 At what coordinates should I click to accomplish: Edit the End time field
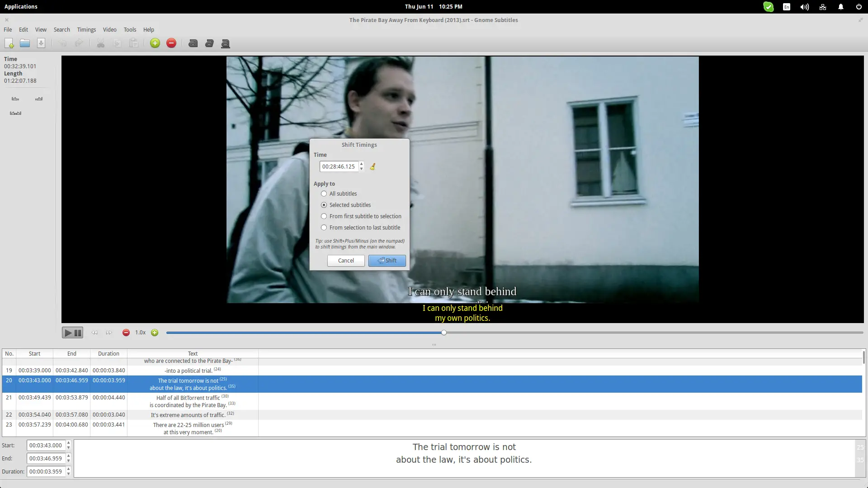[46, 459]
